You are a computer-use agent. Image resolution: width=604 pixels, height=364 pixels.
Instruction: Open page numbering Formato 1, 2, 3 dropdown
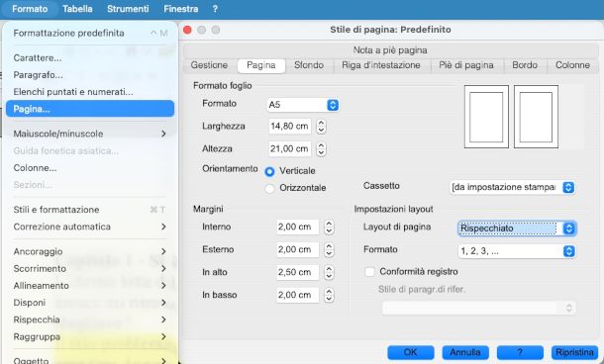[x=517, y=251]
